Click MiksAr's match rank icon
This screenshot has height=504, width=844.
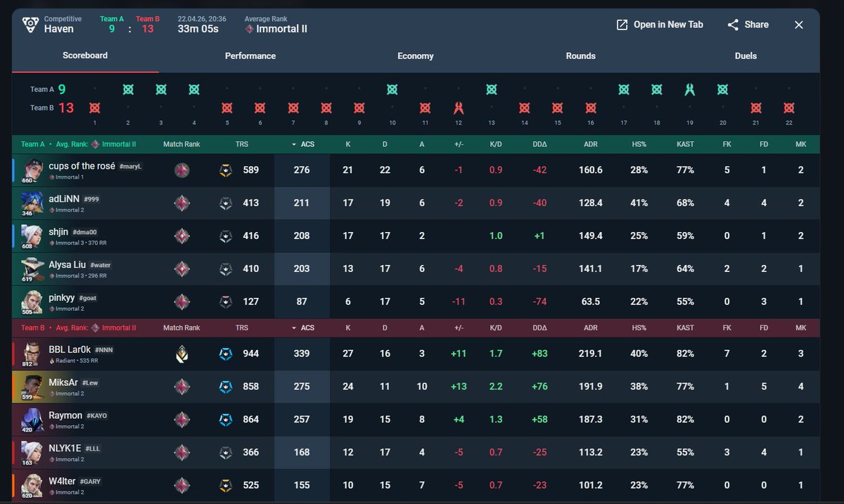(181, 387)
